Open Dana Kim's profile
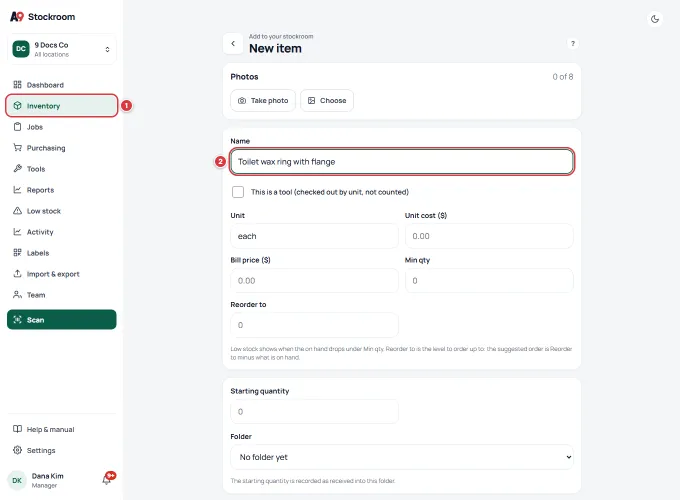Image resolution: width=680 pixels, height=500 pixels. (47, 480)
